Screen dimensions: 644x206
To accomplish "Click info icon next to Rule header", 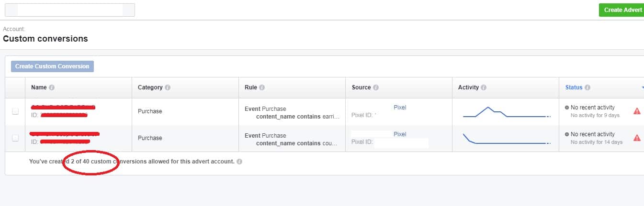I will 262,88.
